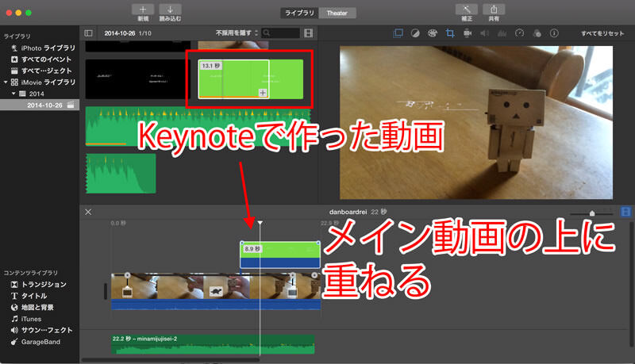
Task: Adjust the timeline zoom slider
Action: [x=591, y=213]
